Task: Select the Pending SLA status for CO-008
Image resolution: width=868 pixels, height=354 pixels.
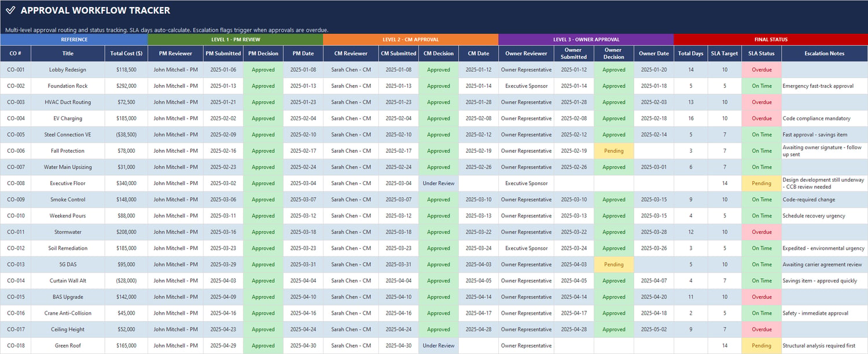Action: click(x=762, y=183)
